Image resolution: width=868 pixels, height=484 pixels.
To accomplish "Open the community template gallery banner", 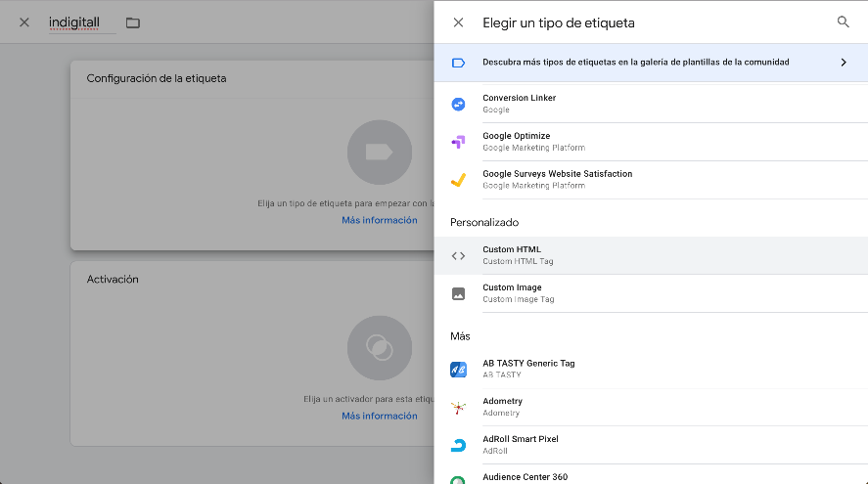I will click(635, 63).
